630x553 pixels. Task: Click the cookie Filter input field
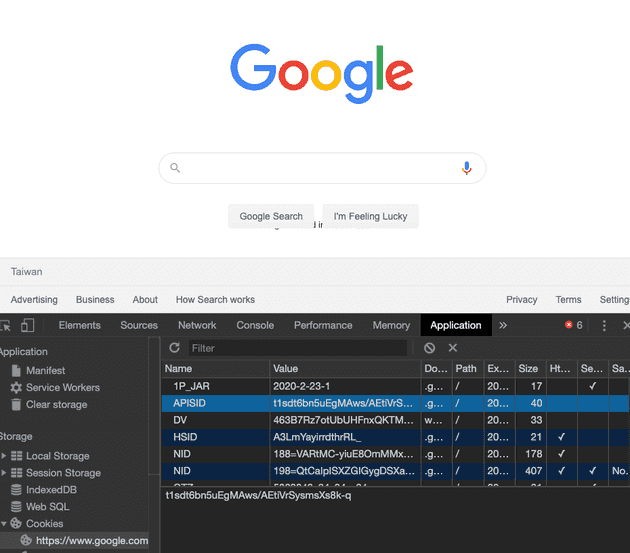pos(295,348)
